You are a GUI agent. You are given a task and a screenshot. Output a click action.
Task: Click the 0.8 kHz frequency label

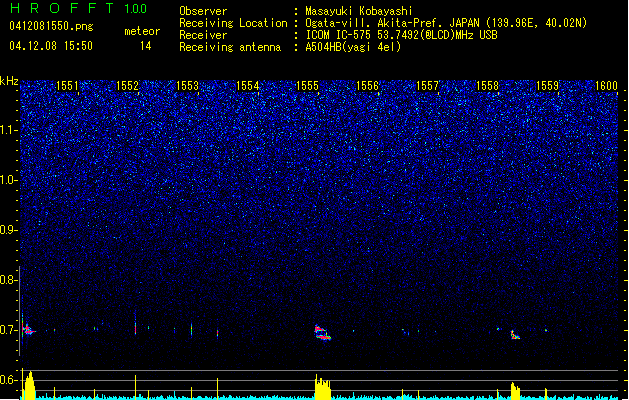(8, 280)
